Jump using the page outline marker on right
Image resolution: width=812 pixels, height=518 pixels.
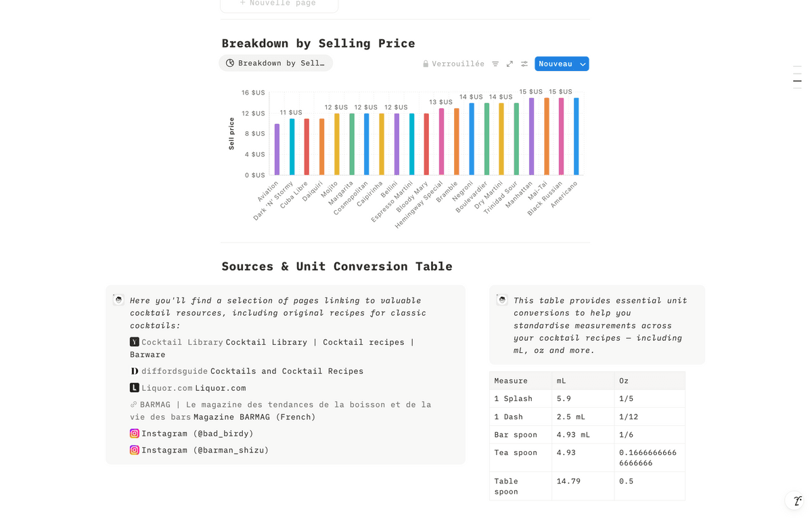(797, 80)
